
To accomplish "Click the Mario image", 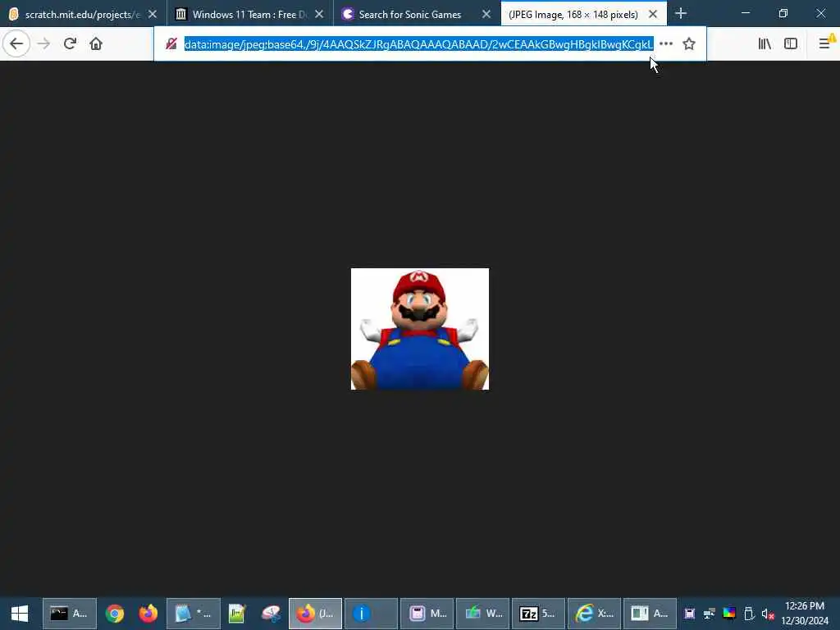I will coord(420,329).
